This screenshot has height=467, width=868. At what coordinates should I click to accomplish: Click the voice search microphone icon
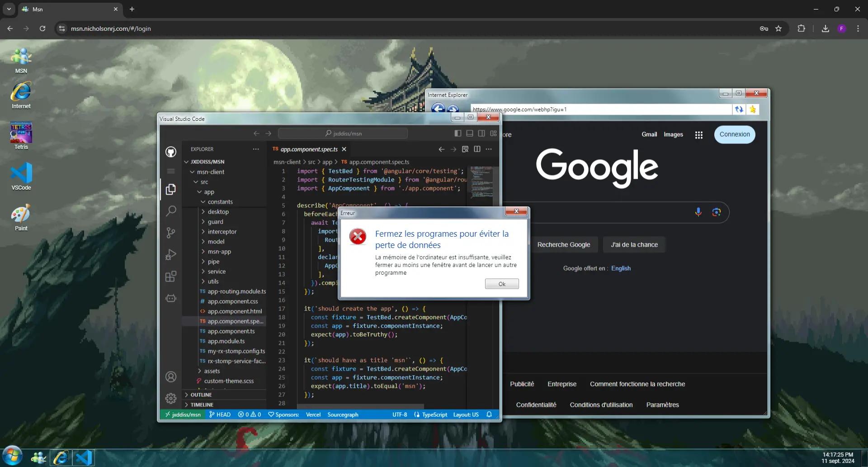[698, 212]
